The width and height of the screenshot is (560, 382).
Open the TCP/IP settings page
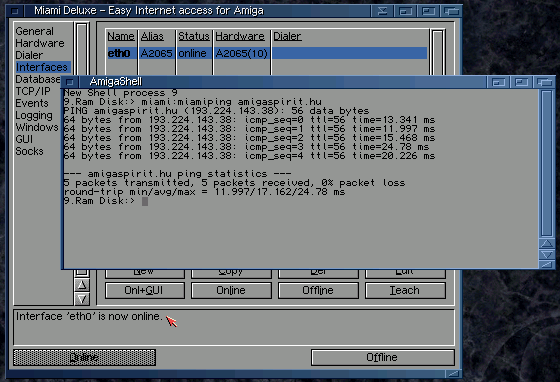pos(33,91)
